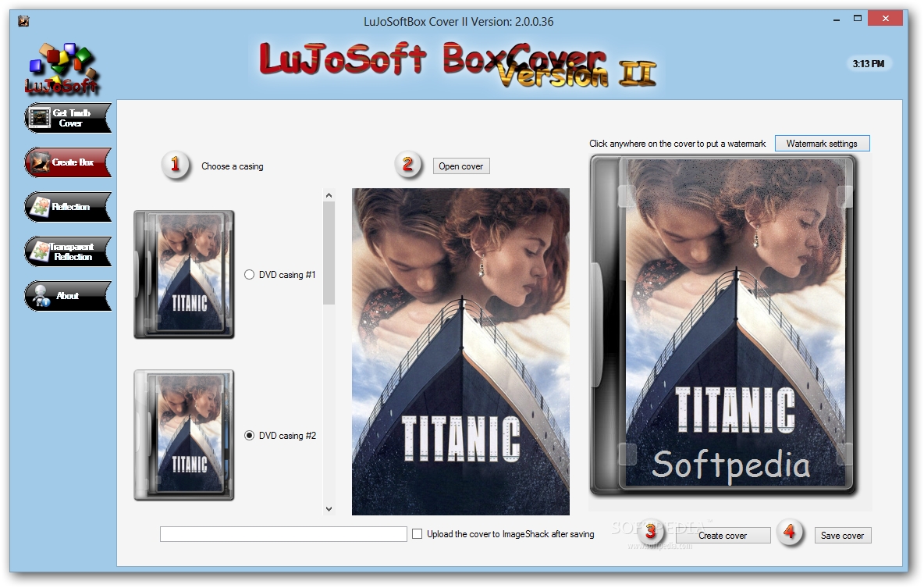Click the app icon in title bar
The image size is (924, 588).
(23, 22)
